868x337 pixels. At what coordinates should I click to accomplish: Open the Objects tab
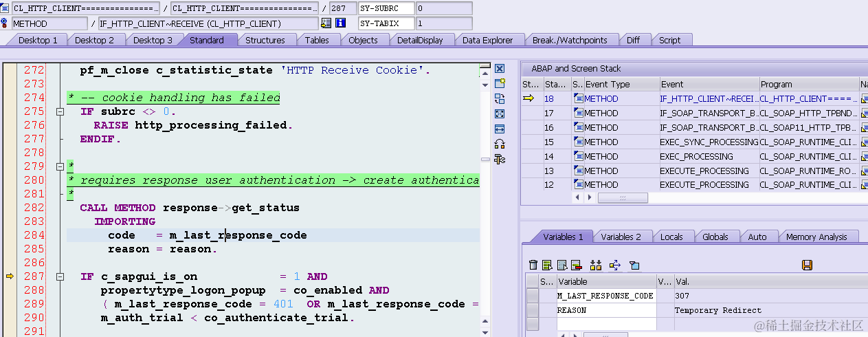[363, 40]
